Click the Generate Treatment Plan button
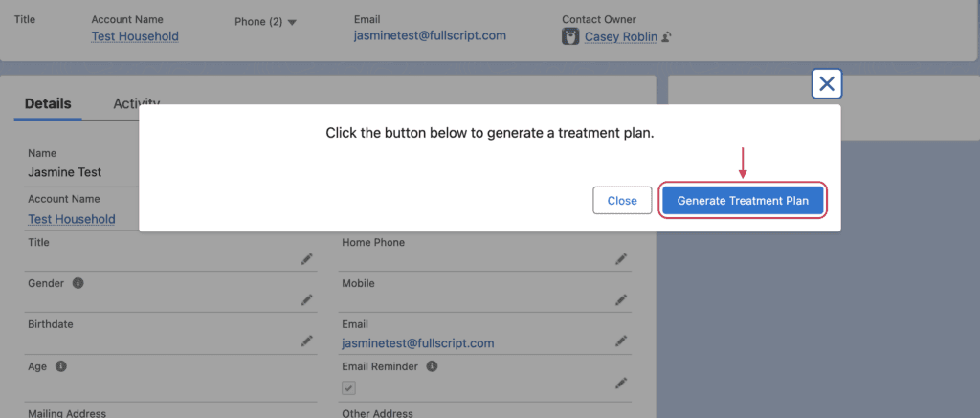Screen dimensions: 980x418 tap(743, 201)
